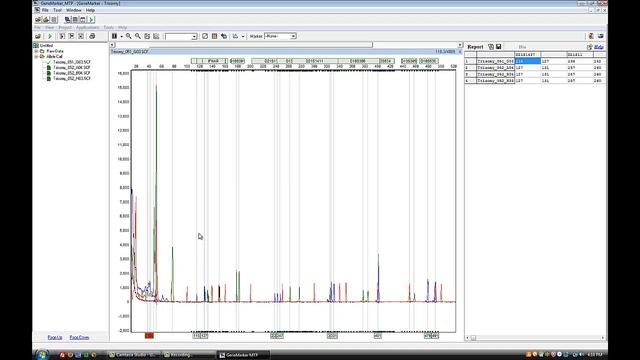Click the size calibration chart icon

click(x=236, y=36)
